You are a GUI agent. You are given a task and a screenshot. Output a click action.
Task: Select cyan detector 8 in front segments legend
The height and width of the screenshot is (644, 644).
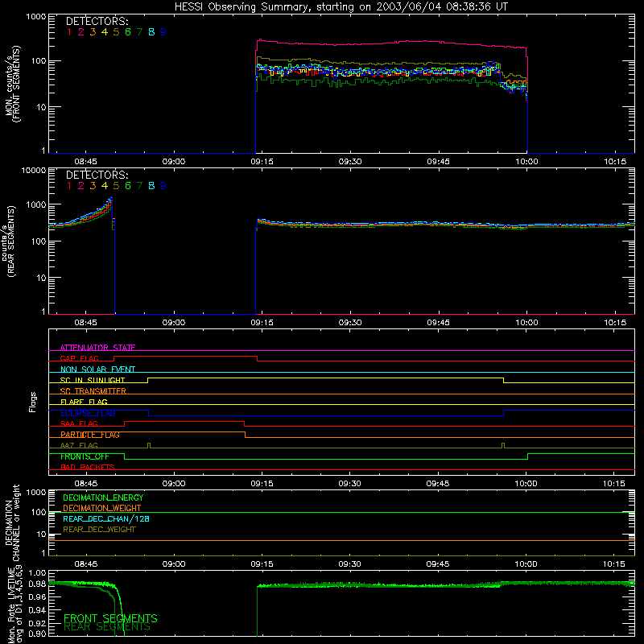point(151,32)
